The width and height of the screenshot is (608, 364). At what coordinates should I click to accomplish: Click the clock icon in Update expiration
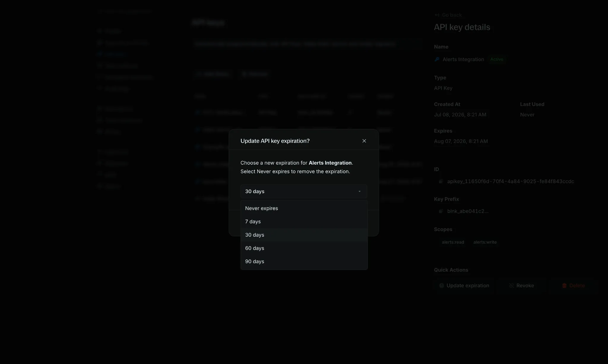point(441,285)
